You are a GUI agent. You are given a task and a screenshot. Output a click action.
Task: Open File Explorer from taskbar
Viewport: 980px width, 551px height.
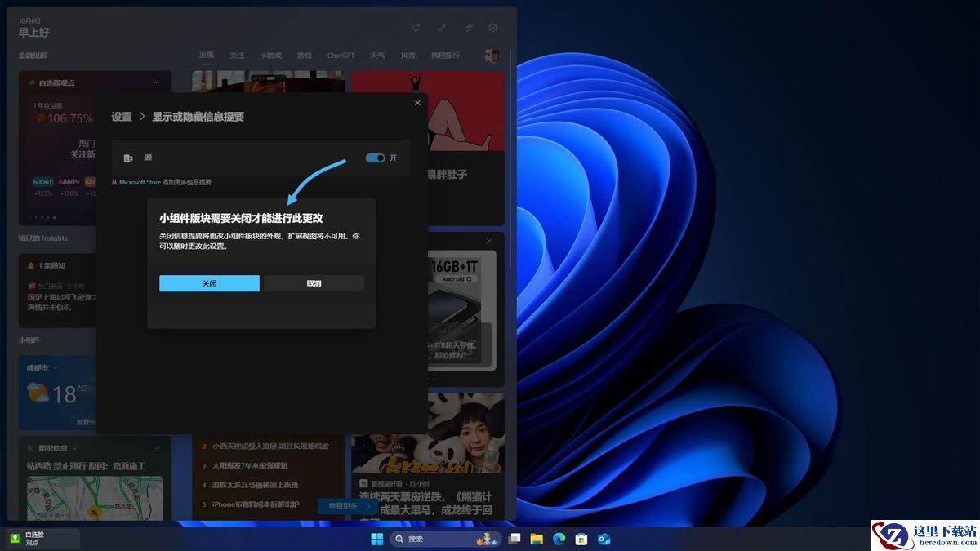click(x=537, y=539)
